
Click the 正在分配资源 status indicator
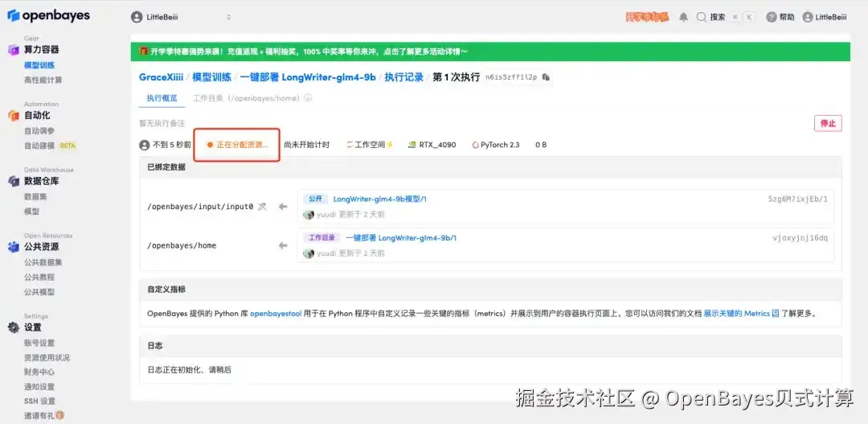pyautogui.click(x=237, y=145)
